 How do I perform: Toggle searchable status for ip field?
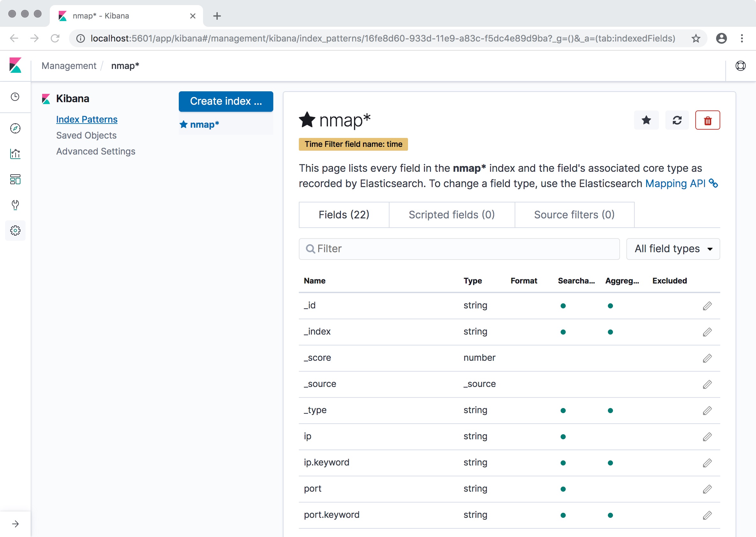point(562,436)
